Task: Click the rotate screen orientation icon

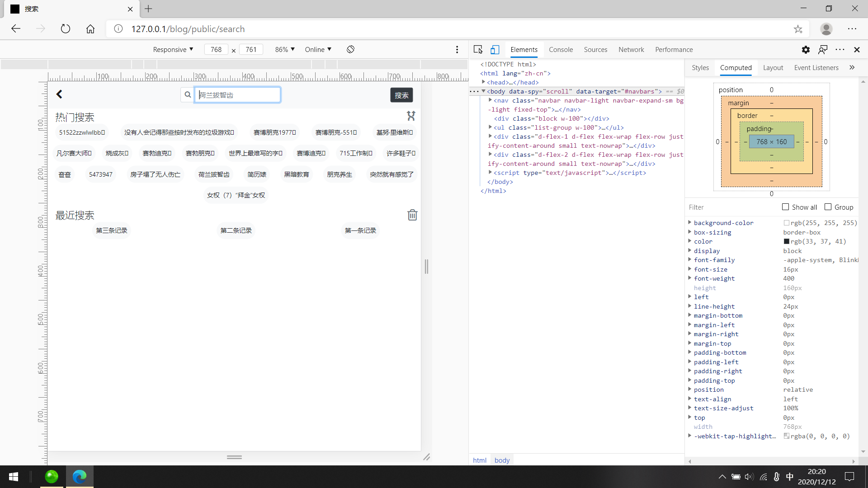Action: [x=350, y=49]
